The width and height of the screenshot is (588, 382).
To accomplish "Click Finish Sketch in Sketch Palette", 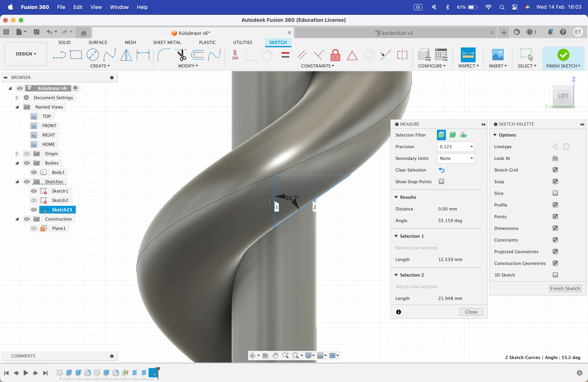I will point(565,288).
